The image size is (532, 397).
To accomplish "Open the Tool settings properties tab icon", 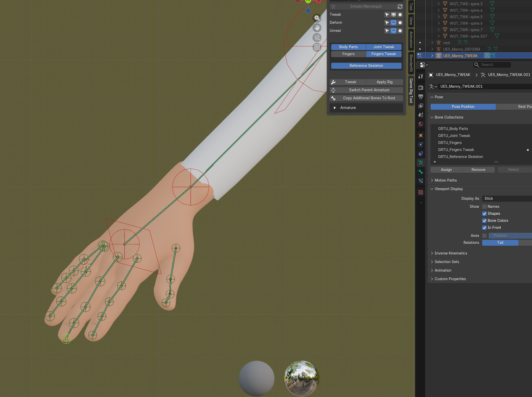I will point(421,76).
